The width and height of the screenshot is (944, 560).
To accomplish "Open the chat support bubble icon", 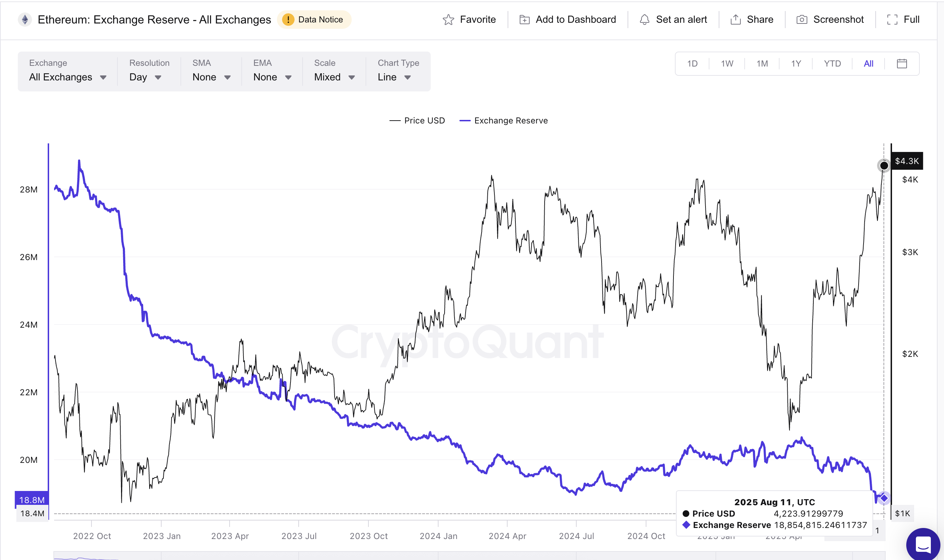I will (923, 544).
